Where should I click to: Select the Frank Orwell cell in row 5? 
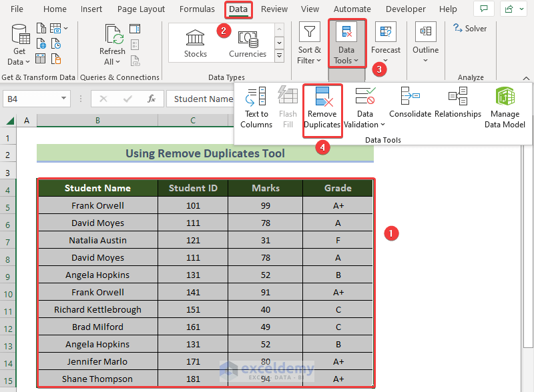(x=97, y=205)
